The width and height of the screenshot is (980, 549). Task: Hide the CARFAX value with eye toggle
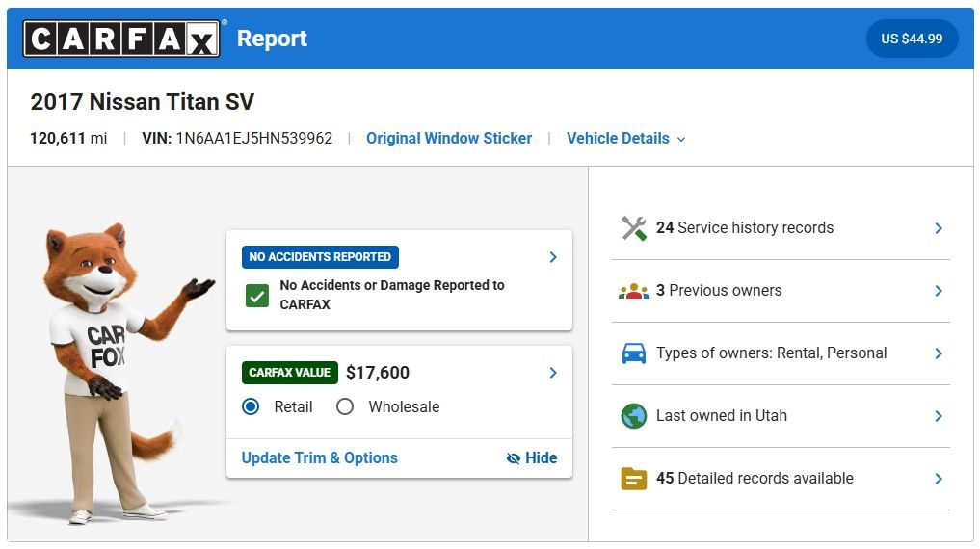(x=532, y=458)
